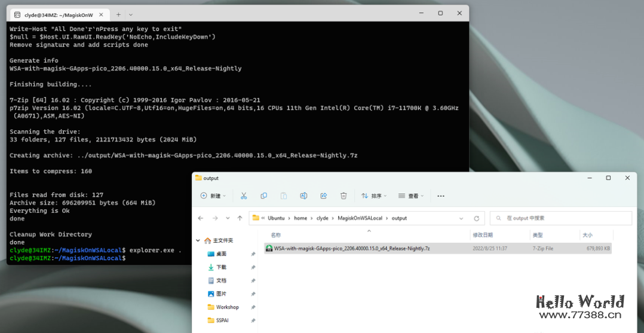Open the Workshop folder in sidebar
644x333 pixels.
pyautogui.click(x=227, y=307)
